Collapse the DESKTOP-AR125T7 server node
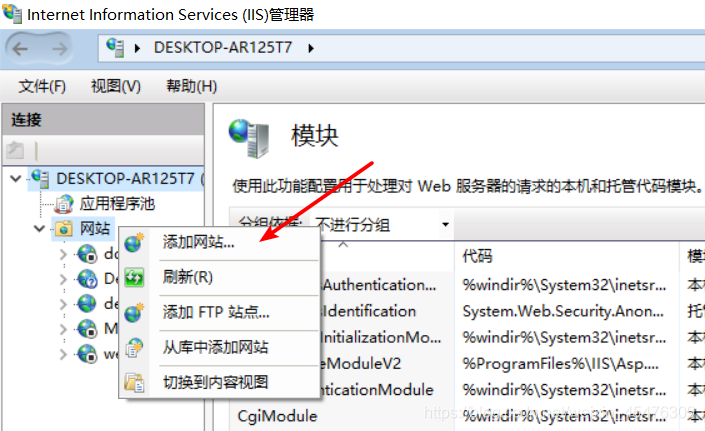705x431 pixels. point(16,179)
